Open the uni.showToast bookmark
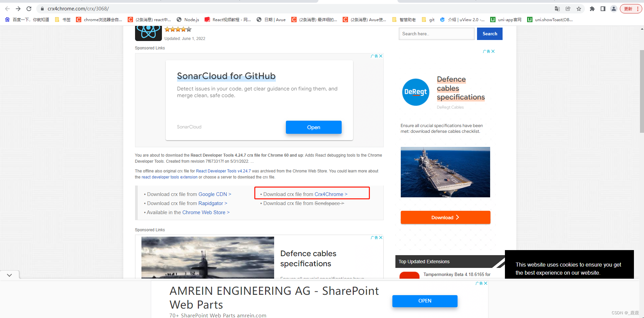 [x=550, y=20]
